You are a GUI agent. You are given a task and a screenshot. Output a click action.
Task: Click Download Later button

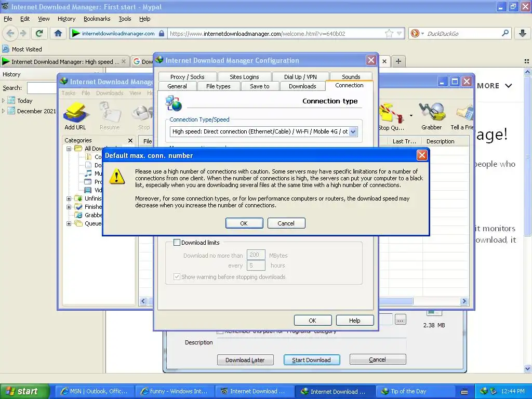pyautogui.click(x=245, y=360)
